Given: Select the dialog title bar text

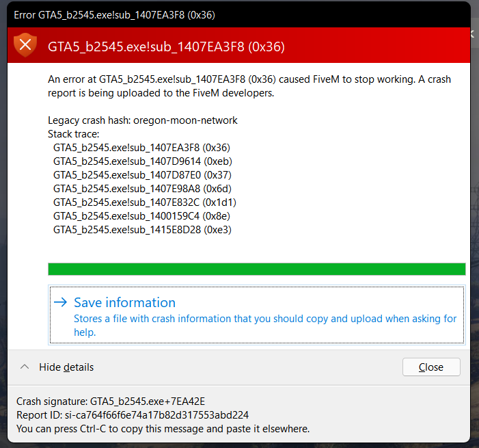Looking at the screenshot, I should pyautogui.click(x=115, y=15).
